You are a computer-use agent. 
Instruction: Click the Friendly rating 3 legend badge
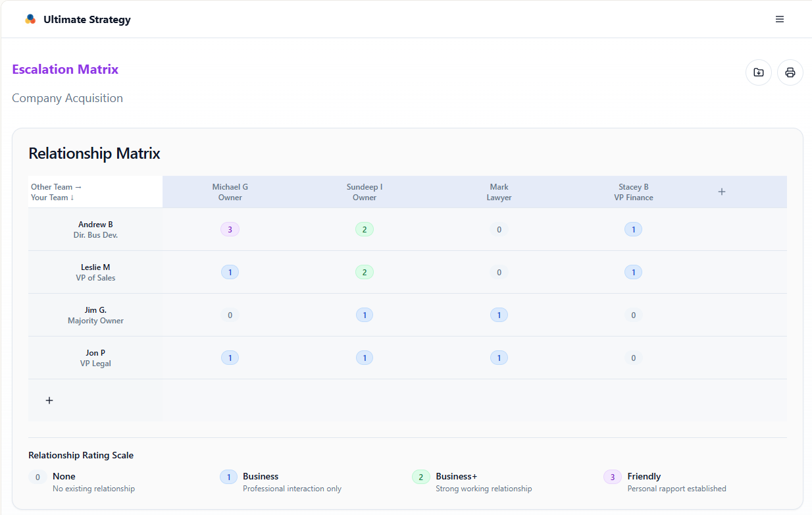click(612, 477)
